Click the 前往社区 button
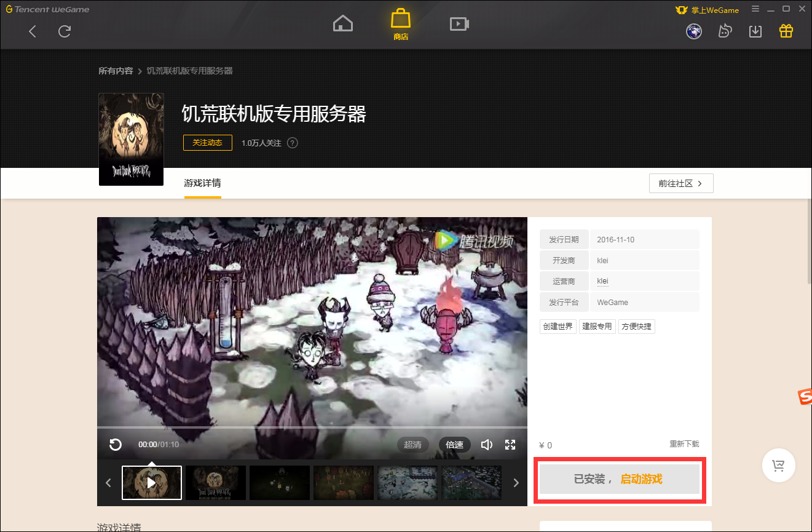The width and height of the screenshot is (812, 532). point(681,183)
